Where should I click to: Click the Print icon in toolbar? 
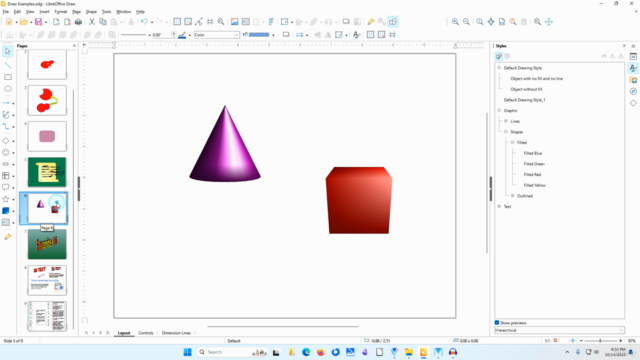78,22
